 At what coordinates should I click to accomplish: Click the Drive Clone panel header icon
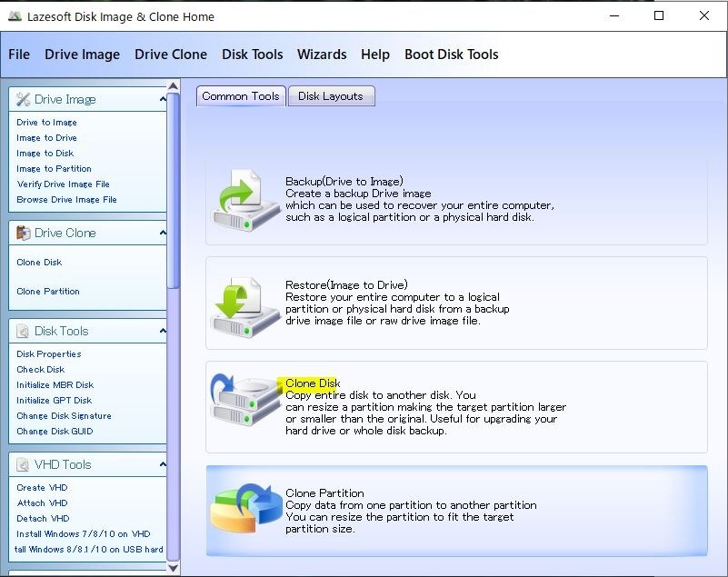pos(23,233)
